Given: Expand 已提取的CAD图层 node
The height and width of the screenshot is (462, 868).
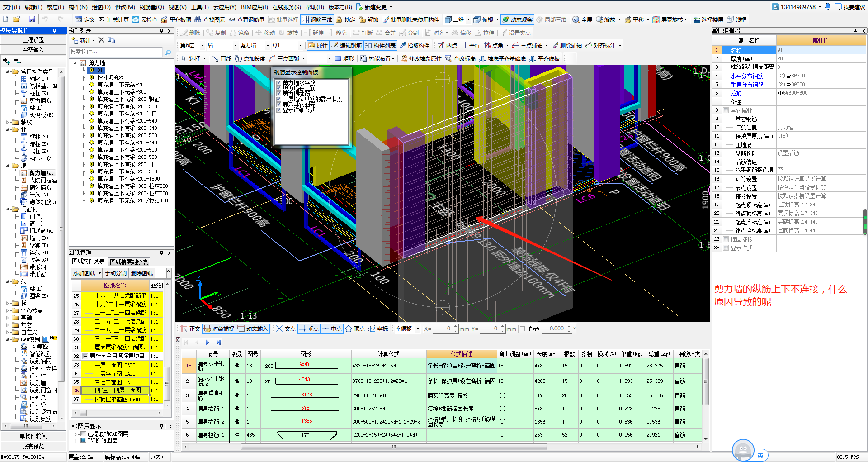Looking at the screenshot, I should pos(75,434).
